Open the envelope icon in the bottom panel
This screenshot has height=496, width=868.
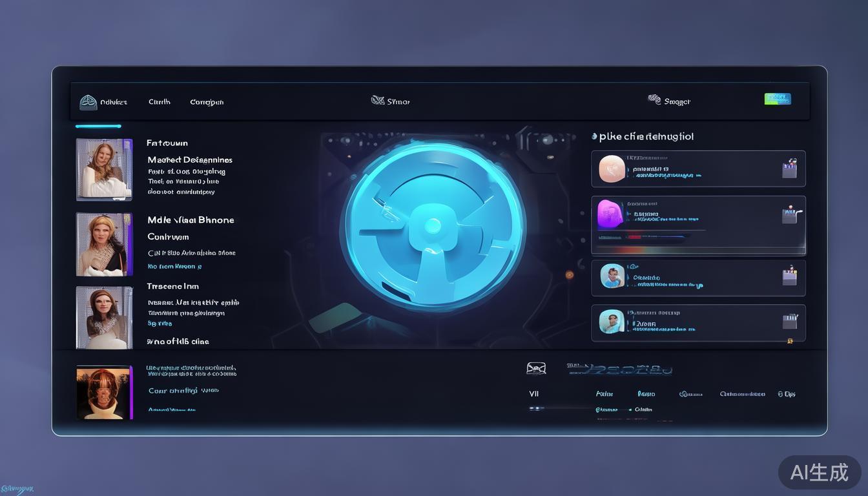pyautogui.click(x=536, y=368)
